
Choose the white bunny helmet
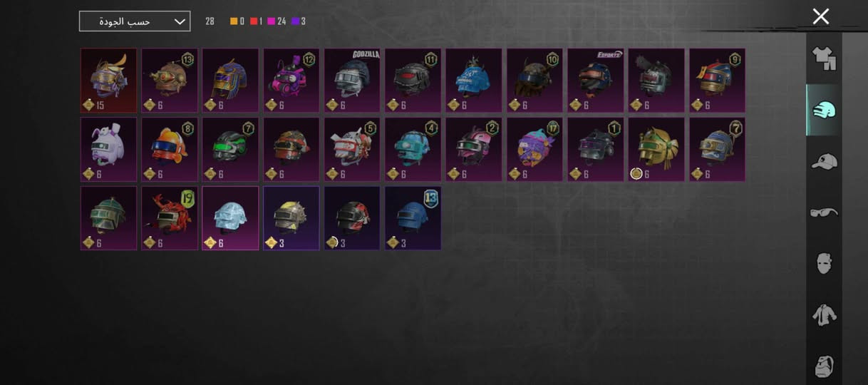pos(108,150)
